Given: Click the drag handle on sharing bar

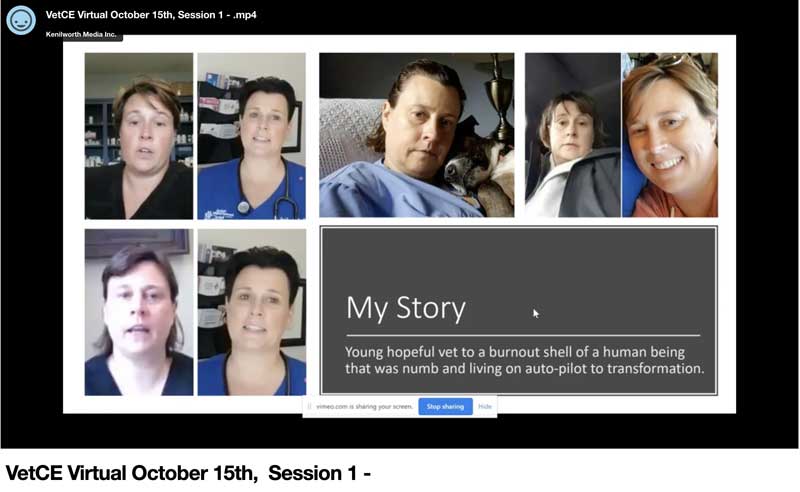Looking at the screenshot, I should point(309,407).
